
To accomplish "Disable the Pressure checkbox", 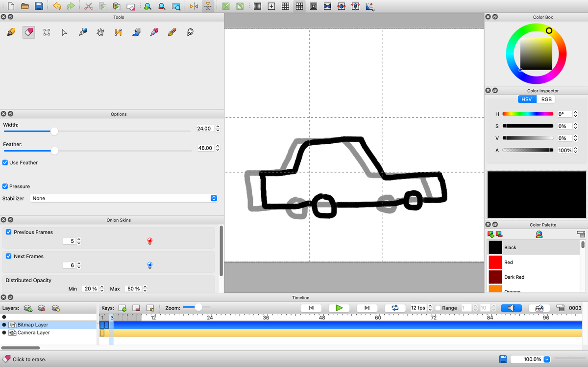I will coord(5,186).
